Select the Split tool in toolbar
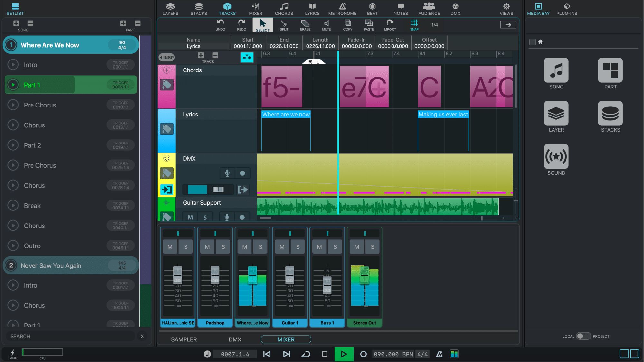644x362 pixels. tap(283, 24)
